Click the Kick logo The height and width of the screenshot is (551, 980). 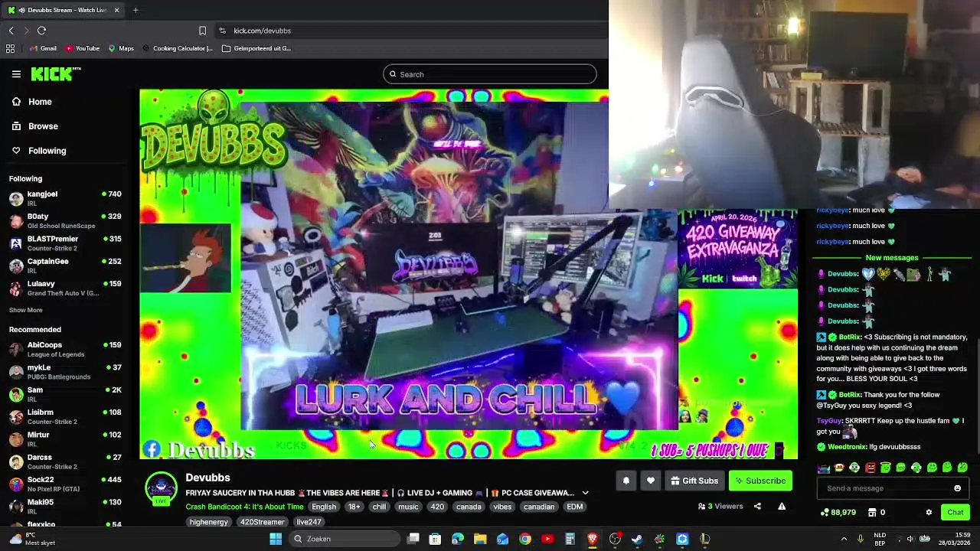[x=55, y=73]
